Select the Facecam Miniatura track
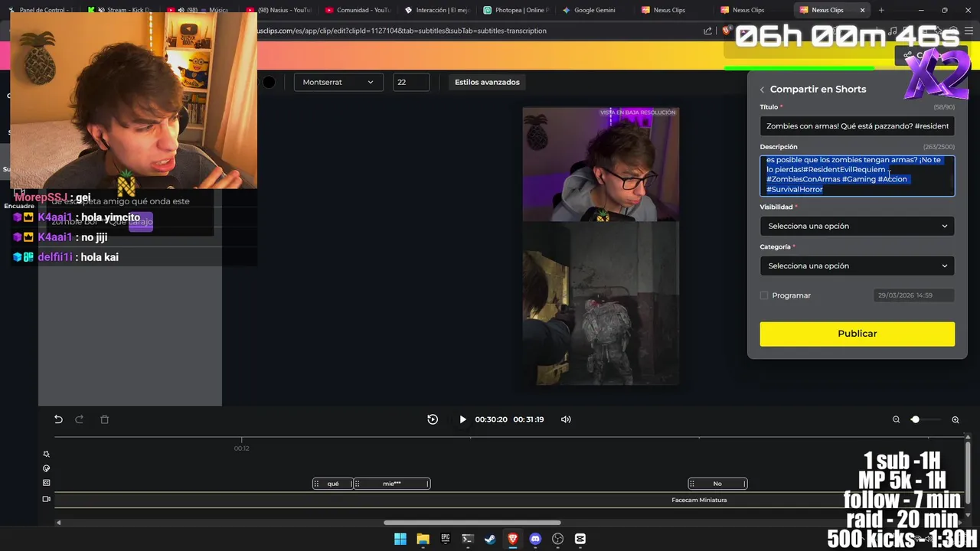 pyautogui.click(x=509, y=500)
